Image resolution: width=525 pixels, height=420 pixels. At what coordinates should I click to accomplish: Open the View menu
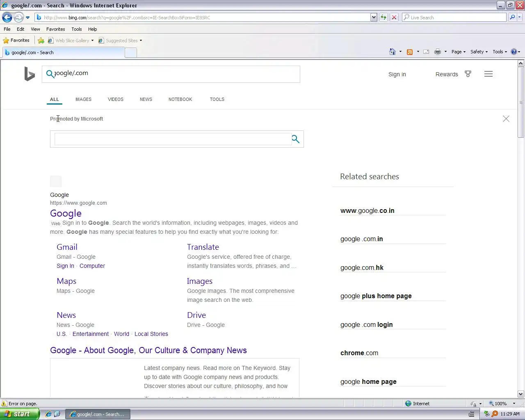click(35, 29)
